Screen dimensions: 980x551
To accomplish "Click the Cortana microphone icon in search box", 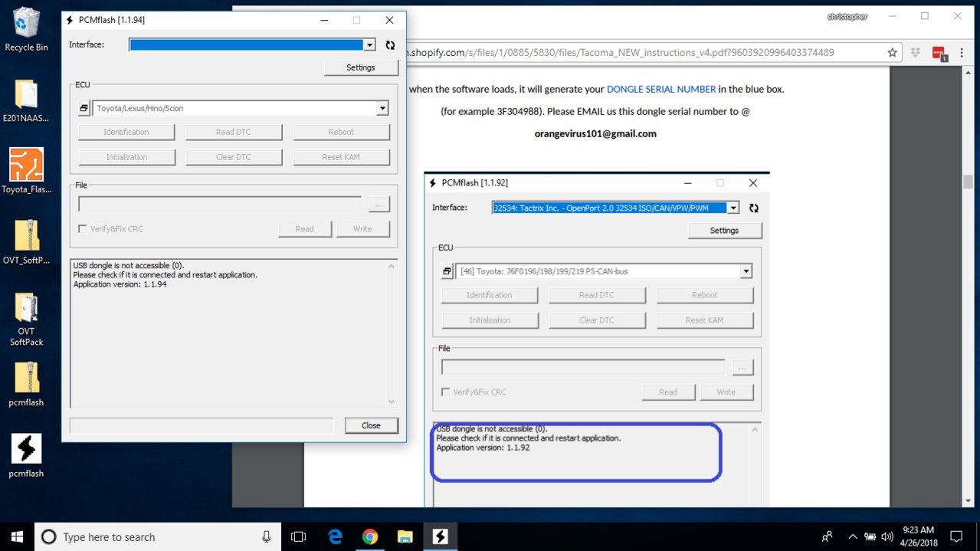I will 266,536.
